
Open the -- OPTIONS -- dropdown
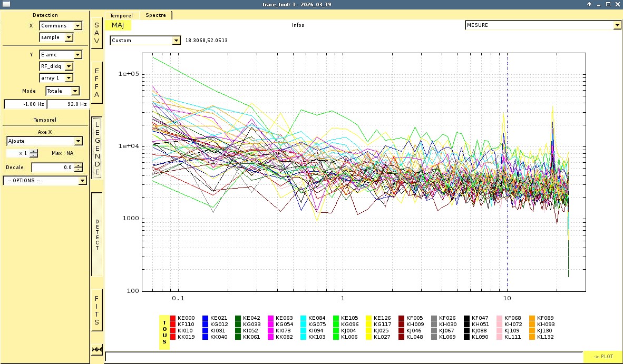click(45, 181)
